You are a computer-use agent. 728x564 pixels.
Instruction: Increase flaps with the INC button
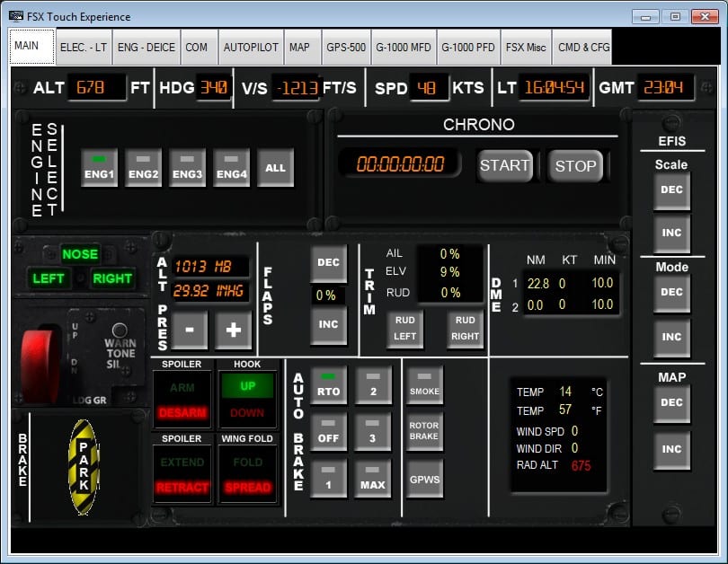[x=328, y=326]
